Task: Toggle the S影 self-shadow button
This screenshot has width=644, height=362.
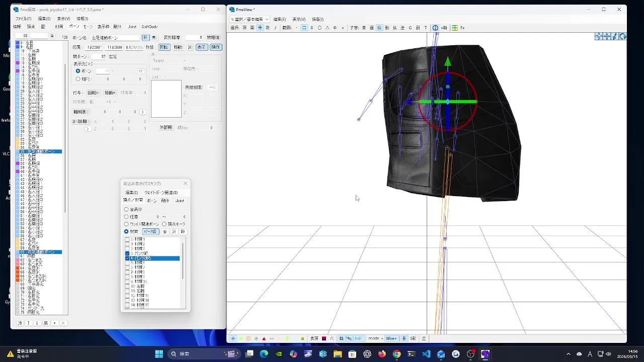Action: tap(413, 338)
